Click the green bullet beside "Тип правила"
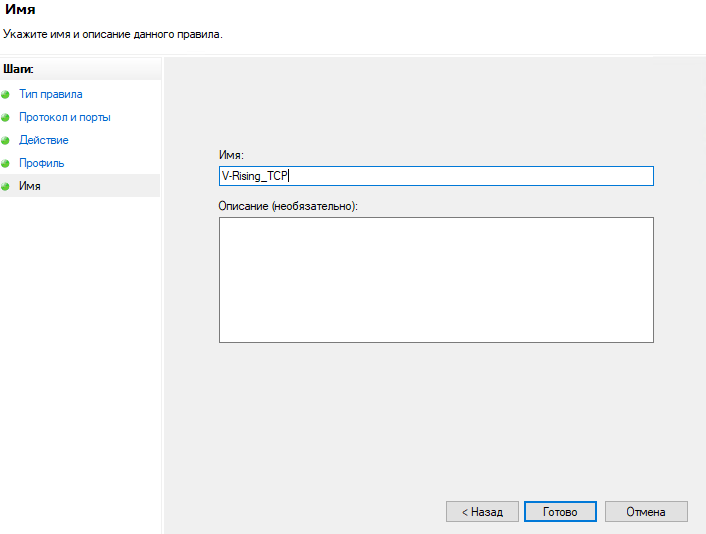The width and height of the screenshot is (706, 534). [6, 95]
